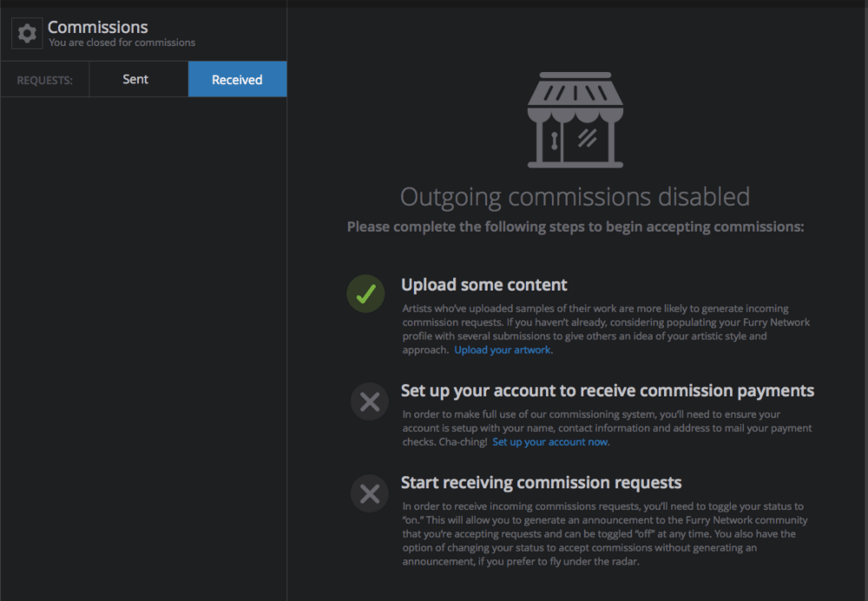Click the Upload some content heading

(x=483, y=284)
